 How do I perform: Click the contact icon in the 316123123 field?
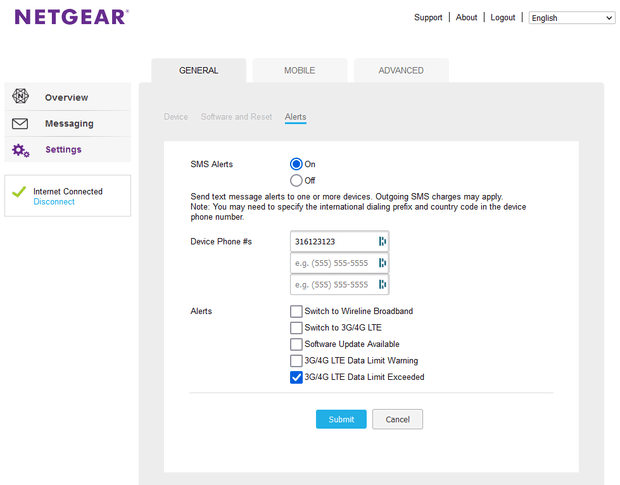click(x=382, y=241)
